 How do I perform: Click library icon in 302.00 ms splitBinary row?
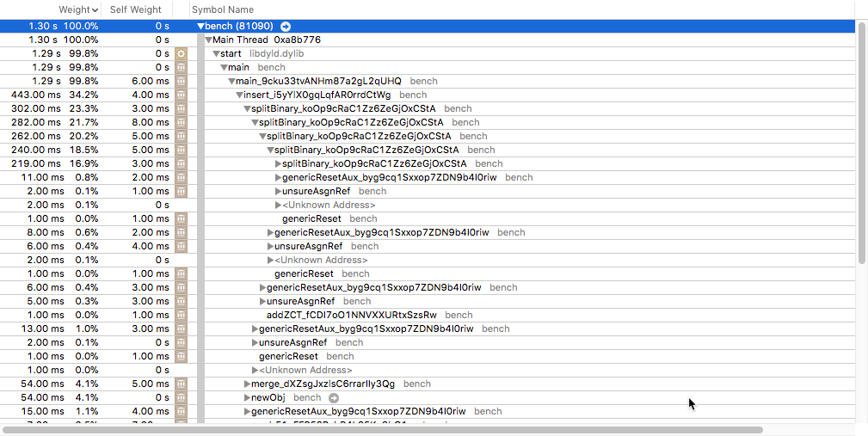coord(181,109)
